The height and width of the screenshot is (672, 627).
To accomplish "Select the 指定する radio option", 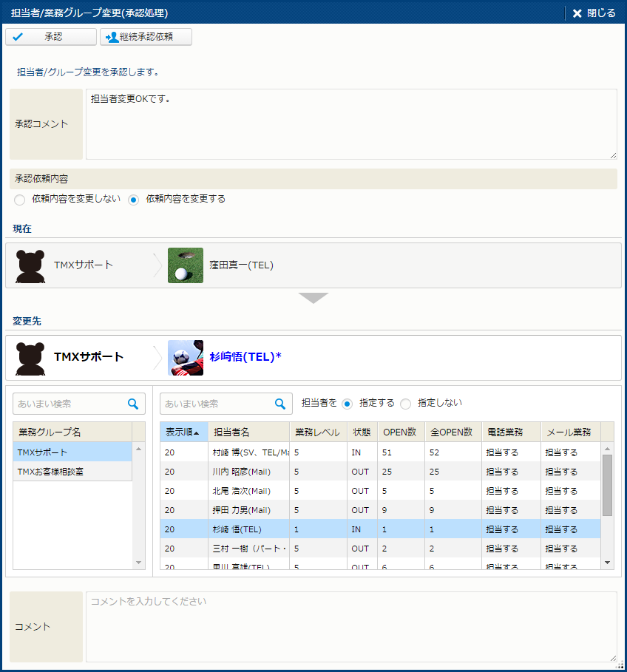I will pos(347,404).
